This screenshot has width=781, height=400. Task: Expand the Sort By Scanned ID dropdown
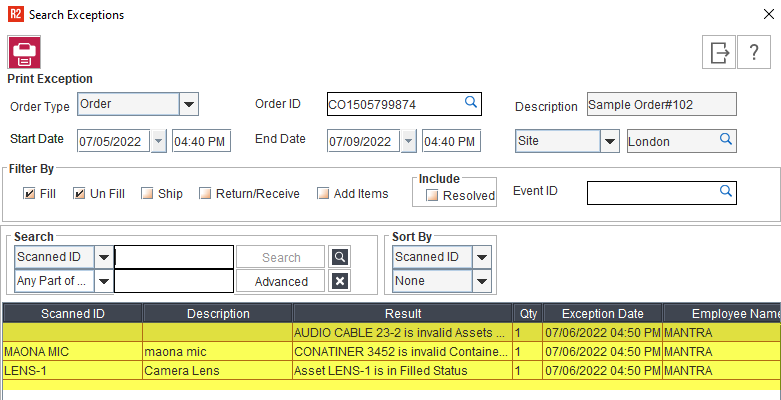pos(482,257)
